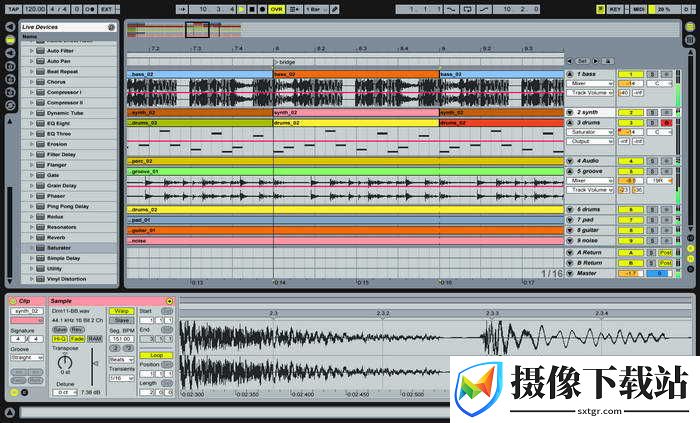Toggle Draw Mode pencil icon
The height and width of the screenshot is (423, 700).
[334, 9]
